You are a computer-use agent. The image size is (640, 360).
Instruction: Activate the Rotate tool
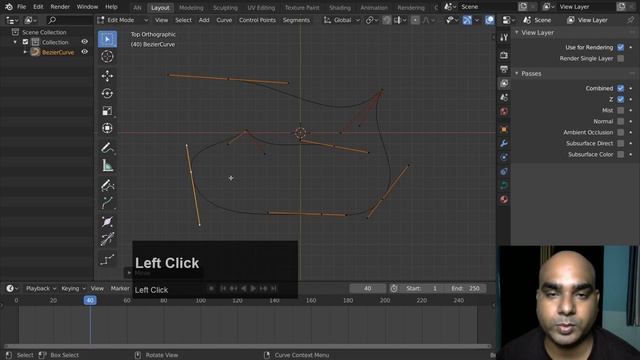[107, 93]
